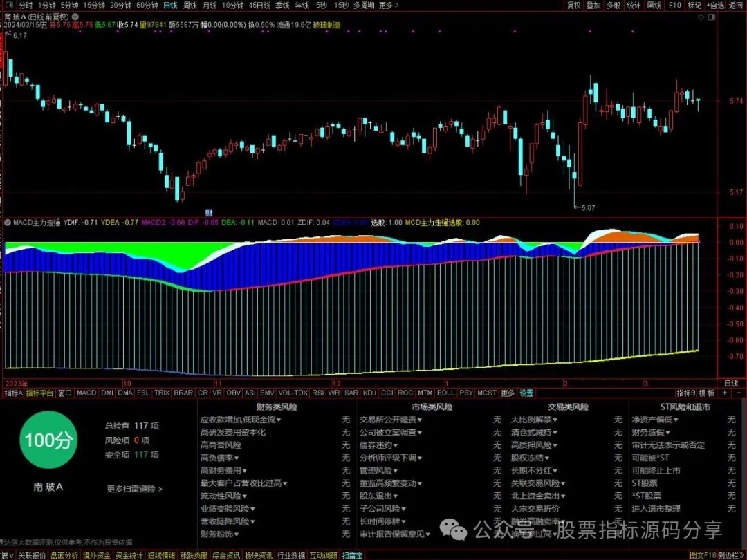
Task: Open the 指标平台 tab
Action: point(39,393)
